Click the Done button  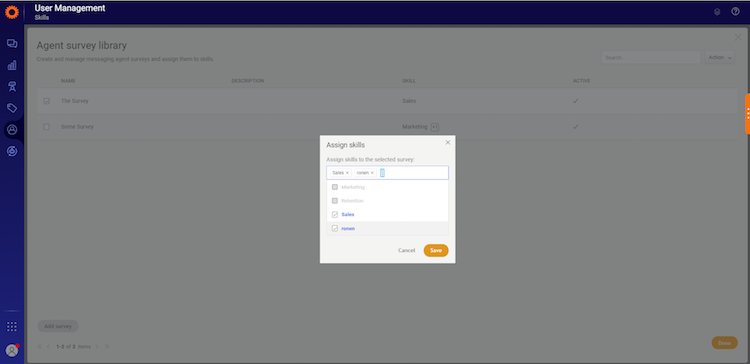tap(724, 343)
